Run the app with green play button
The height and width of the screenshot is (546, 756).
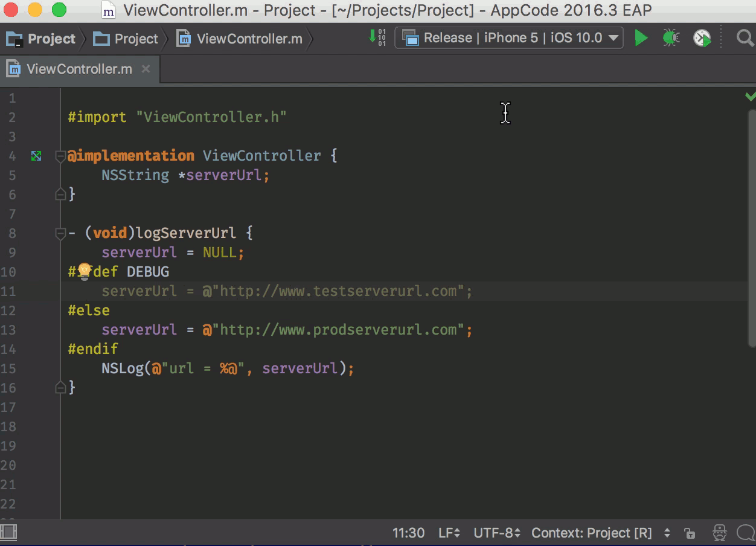click(641, 38)
